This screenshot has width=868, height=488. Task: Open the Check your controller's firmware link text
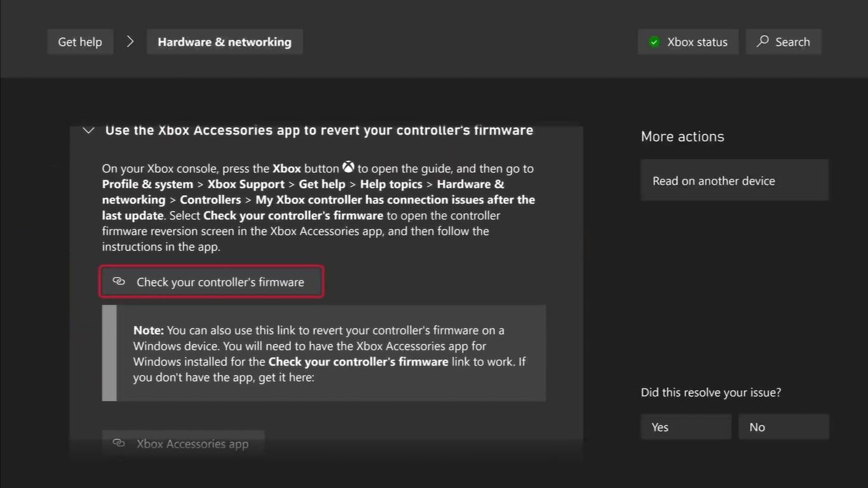click(x=220, y=281)
